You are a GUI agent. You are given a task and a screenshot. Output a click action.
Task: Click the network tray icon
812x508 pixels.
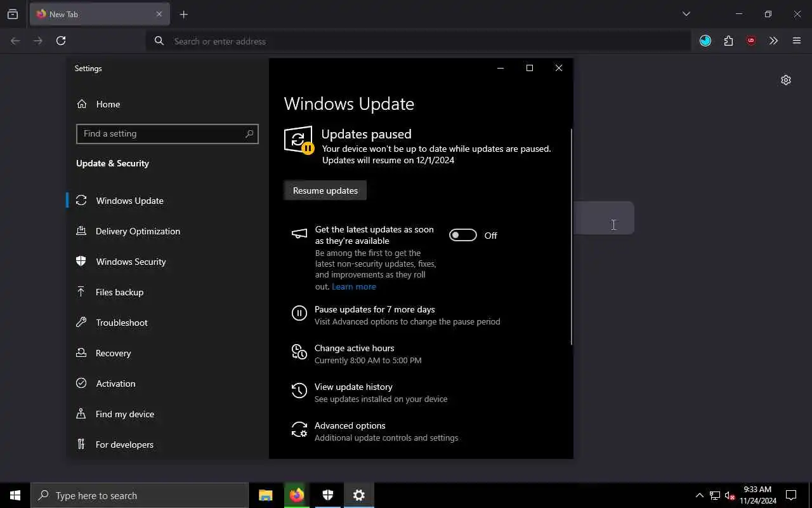tap(715, 495)
